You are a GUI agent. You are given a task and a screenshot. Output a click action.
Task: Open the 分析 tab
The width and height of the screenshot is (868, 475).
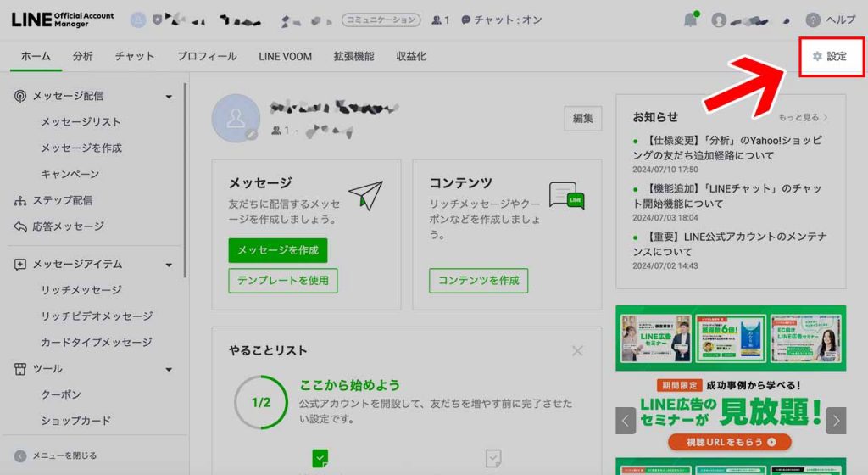click(82, 56)
